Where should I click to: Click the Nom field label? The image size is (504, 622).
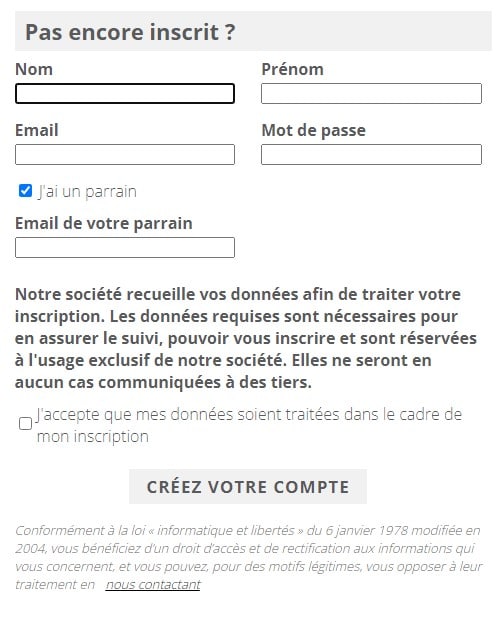pyautogui.click(x=34, y=69)
